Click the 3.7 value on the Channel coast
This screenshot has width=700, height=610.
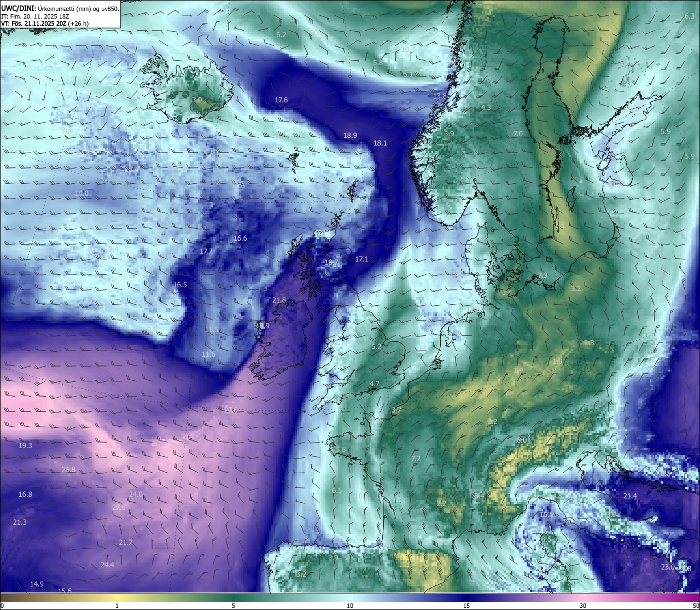pos(396,410)
